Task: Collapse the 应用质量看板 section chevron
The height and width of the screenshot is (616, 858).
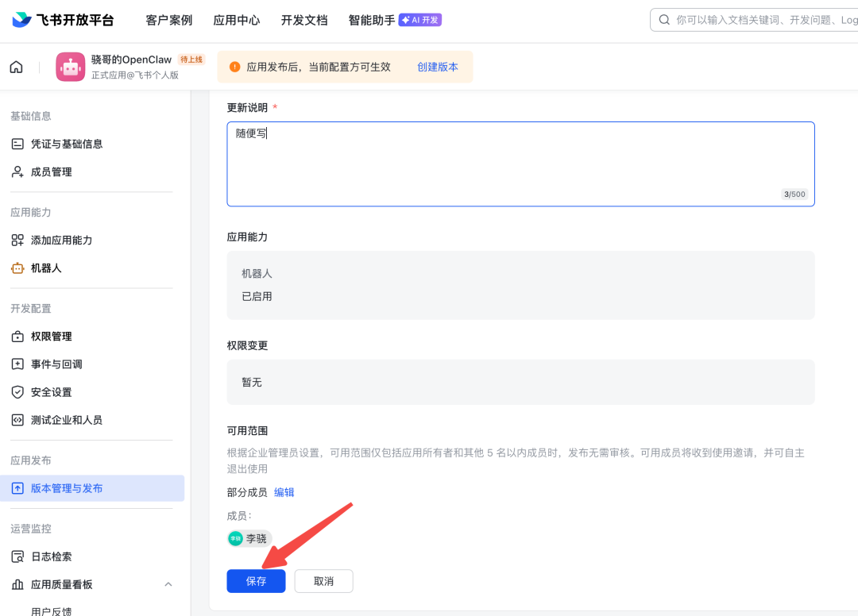Action: pyautogui.click(x=168, y=583)
